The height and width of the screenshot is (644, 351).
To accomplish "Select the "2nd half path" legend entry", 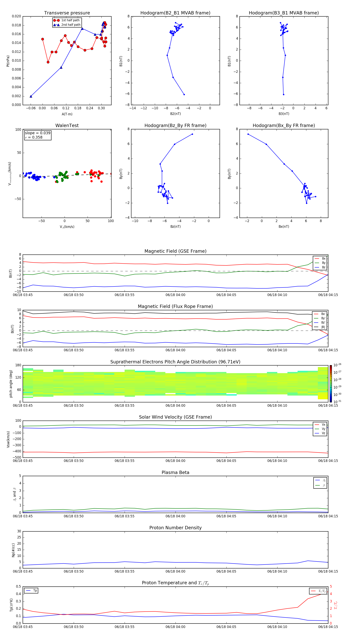I will [x=67, y=25].
